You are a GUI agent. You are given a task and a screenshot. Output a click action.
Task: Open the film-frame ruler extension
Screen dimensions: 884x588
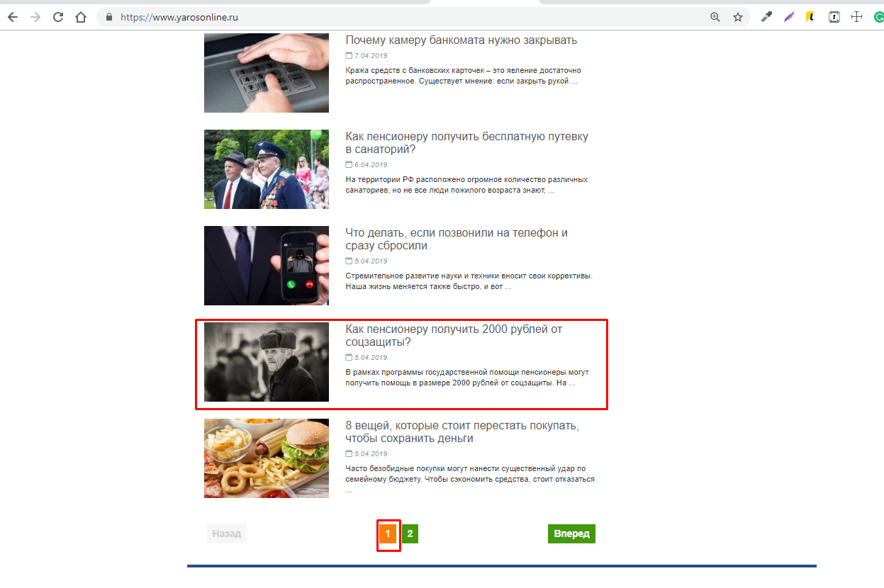pos(834,17)
